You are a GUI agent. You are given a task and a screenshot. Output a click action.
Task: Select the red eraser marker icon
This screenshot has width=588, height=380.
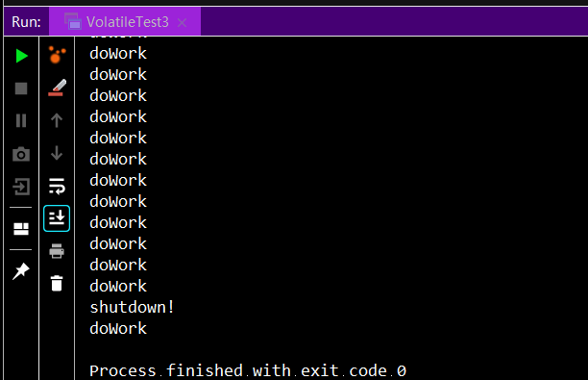click(x=57, y=88)
